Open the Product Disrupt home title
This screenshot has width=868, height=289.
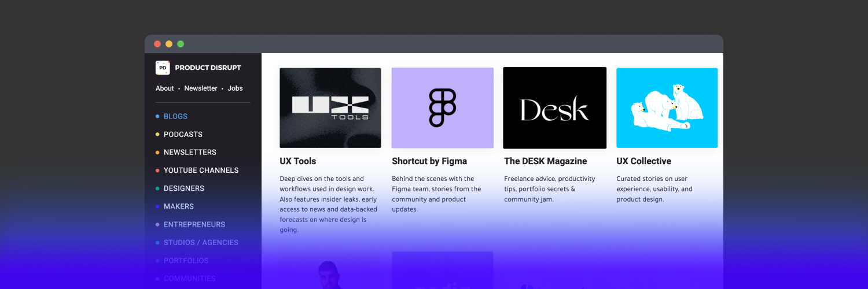pos(208,68)
